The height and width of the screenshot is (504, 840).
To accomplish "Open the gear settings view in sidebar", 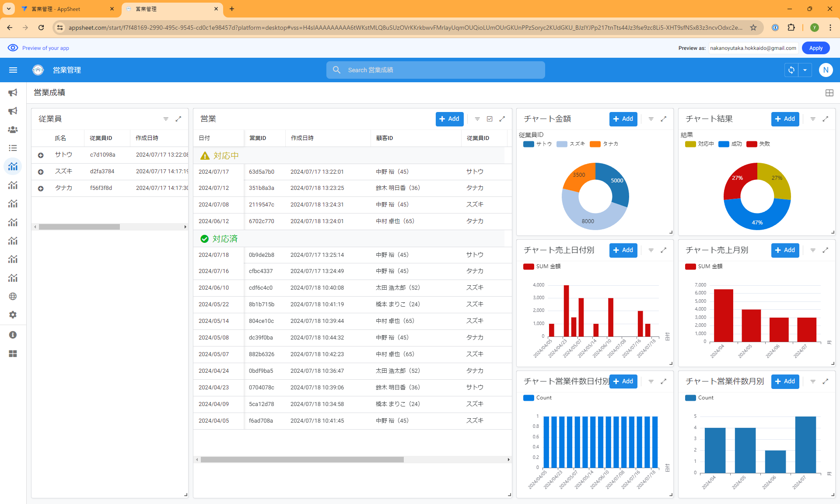I will coord(13,315).
